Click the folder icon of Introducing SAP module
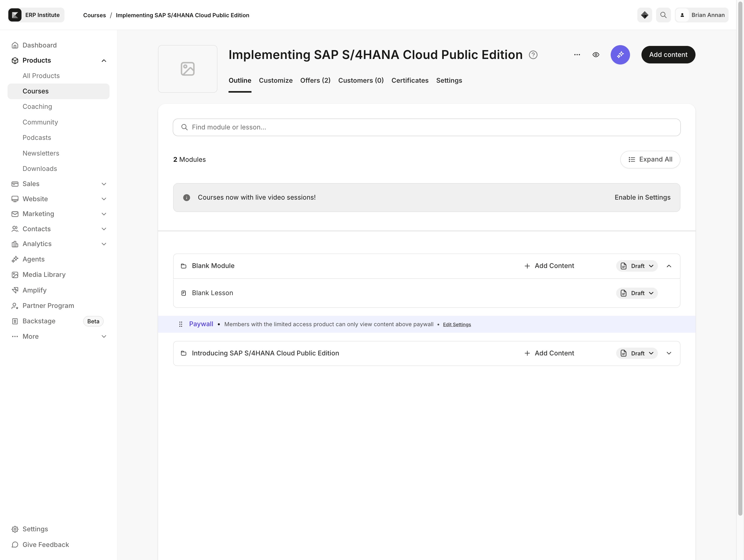 184,353
